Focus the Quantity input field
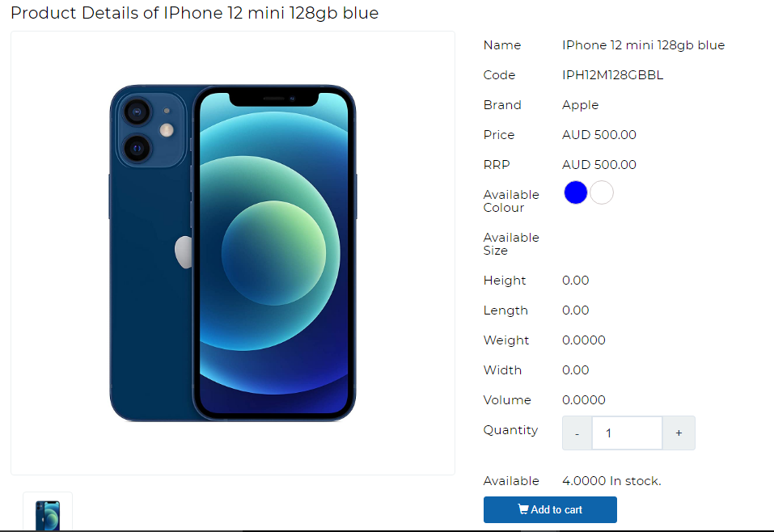This screenshot has height=532, width=774. [627, 433]
